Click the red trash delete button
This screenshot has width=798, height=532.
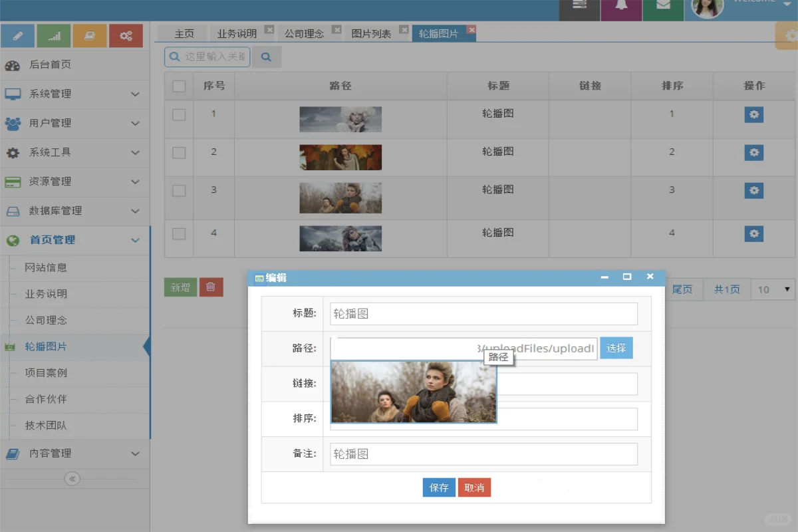[x=211, y=287]
